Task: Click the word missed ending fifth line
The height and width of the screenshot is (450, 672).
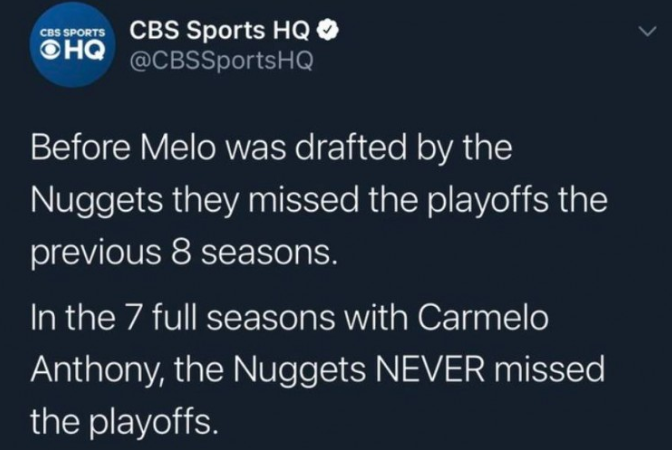Action: tap(549, 369)
